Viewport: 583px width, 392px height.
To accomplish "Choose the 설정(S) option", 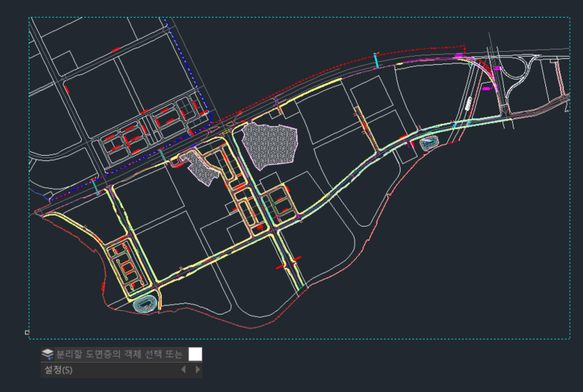I will 58,370.
